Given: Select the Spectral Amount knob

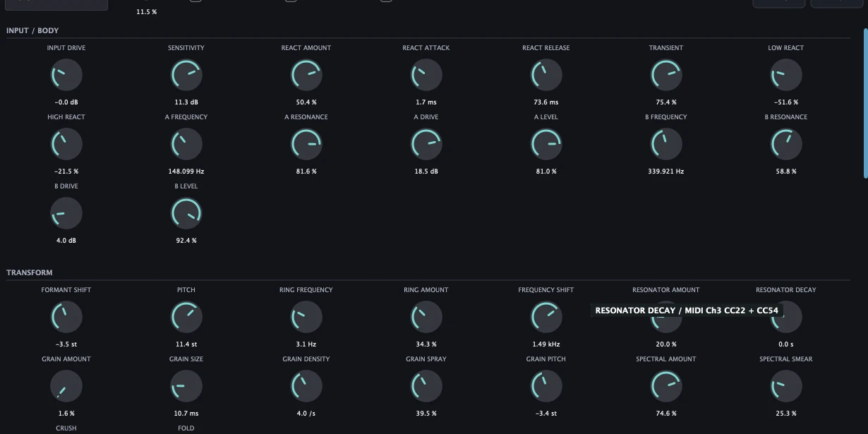Looking at the screenshot, I should click(666, 386).
